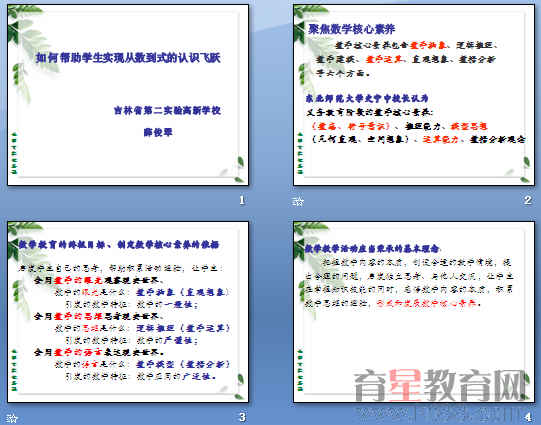Click the heading 数学教学活动应当秉承的基本理念 on slide 4
Screen dimensions: 541x425
(x=372, y=248)
